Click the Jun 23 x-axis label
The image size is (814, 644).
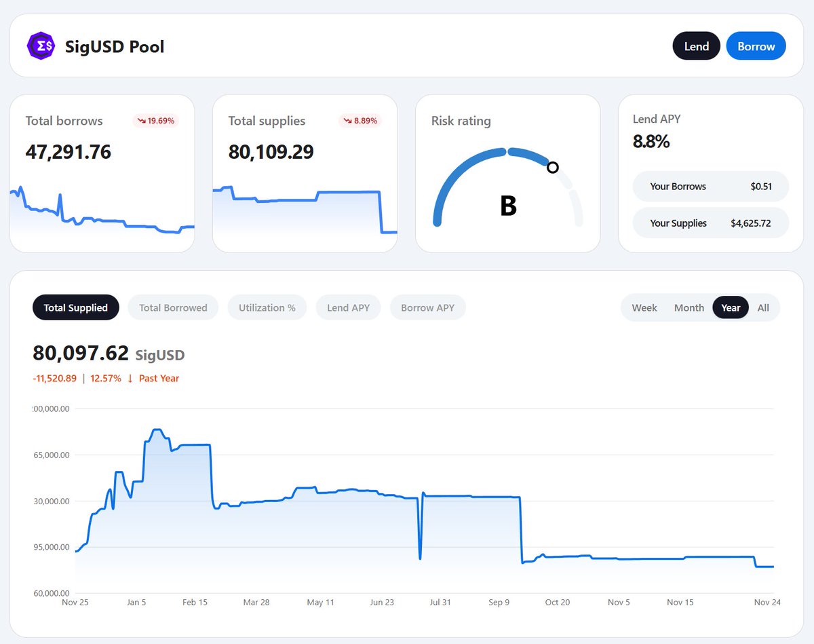pyautogui.click(x=381, y=602)
